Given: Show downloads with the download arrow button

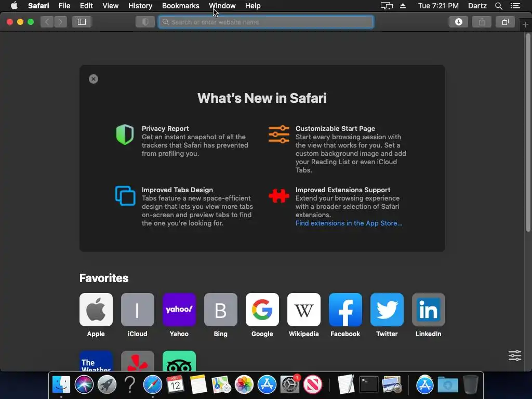Looking at the screenshot, I should pos(458,22).
